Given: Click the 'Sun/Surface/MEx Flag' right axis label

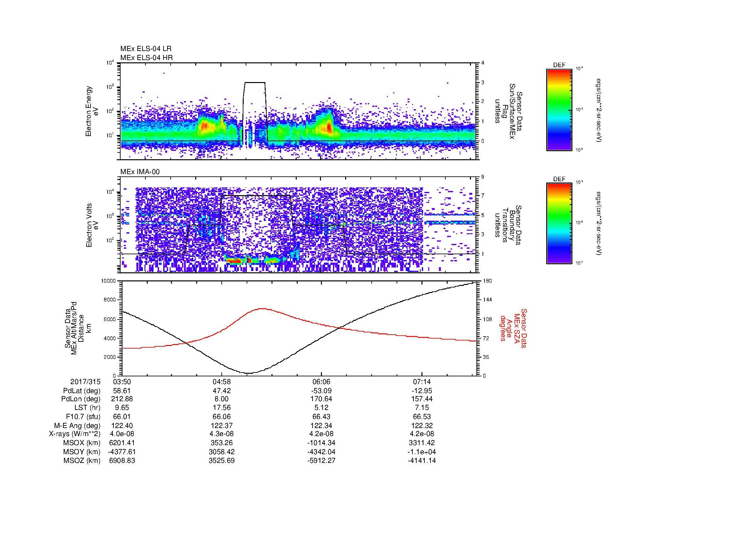Looking at the screenshot, I should pos(508,111).
